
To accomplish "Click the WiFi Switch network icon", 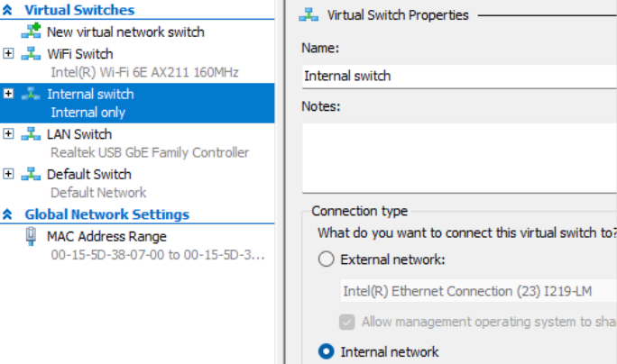I will click(31, 54).
